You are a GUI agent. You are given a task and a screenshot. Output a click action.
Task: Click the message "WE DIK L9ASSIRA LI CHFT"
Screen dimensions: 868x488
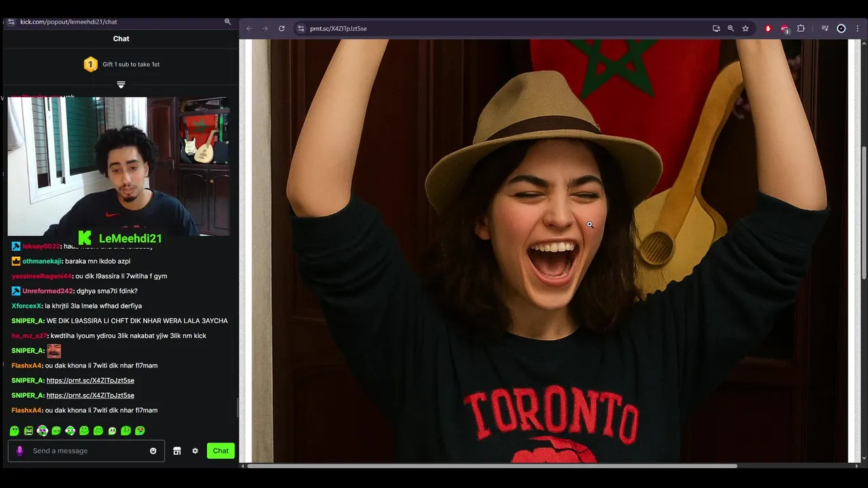[137, 321]
